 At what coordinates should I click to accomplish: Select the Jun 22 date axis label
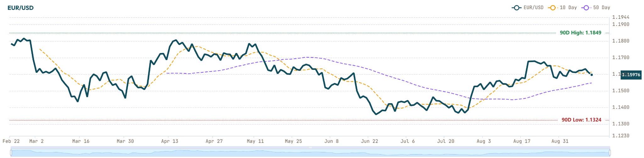point(369,141)
